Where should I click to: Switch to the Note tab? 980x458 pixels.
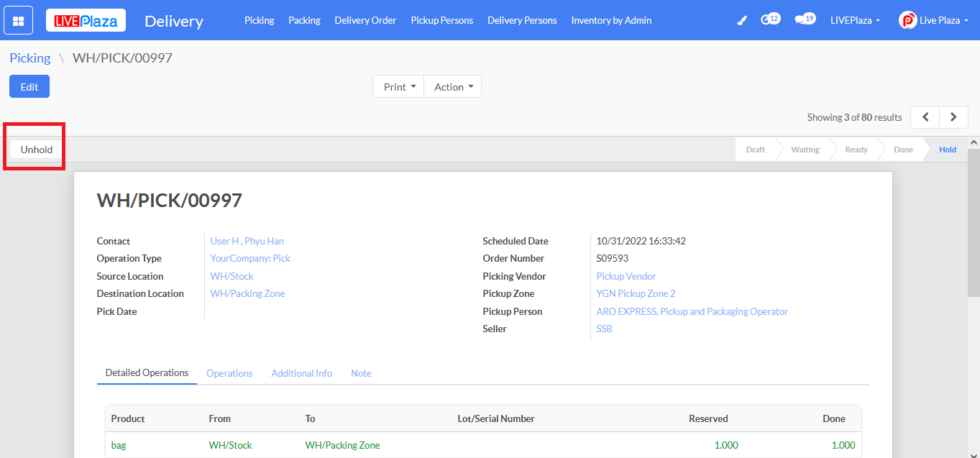point(361,373)
